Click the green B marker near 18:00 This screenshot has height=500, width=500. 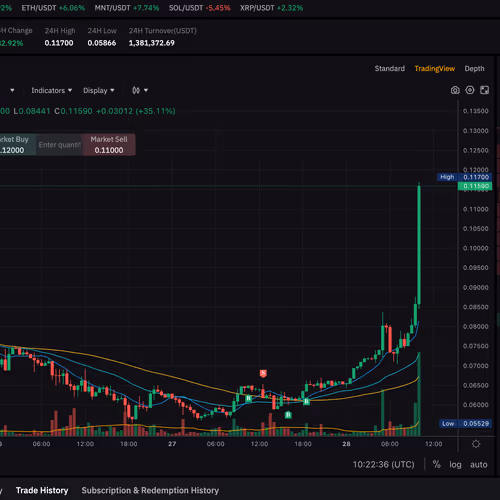306,401
